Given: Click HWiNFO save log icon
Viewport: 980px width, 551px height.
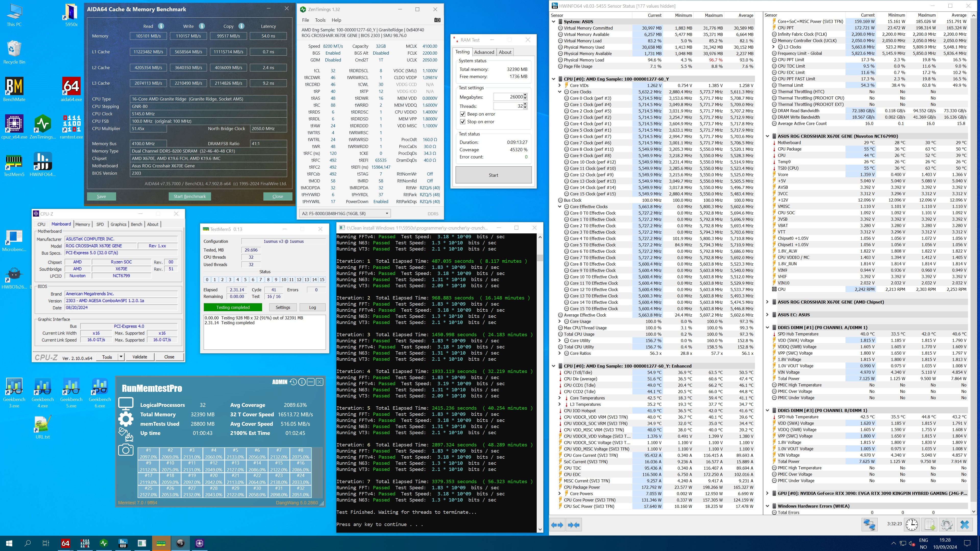Looking at the screenshot, I should click(x=929, y=525).
